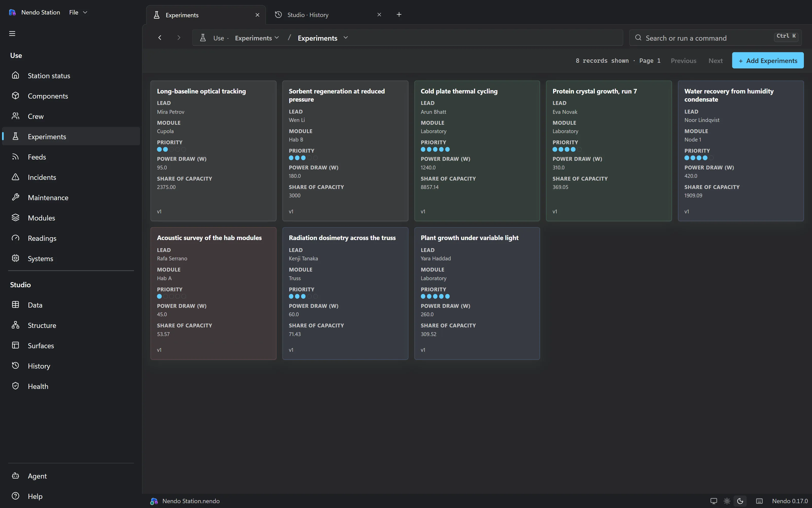This screenshot has width=812, height=508.
Task: Open the sidebar History page
Action: (x=71, y=366)
